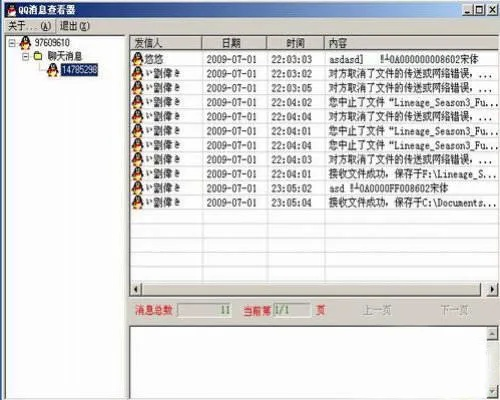Select the 14785298 contact in the tree
The image size is (500, 400).
(79, 70)
